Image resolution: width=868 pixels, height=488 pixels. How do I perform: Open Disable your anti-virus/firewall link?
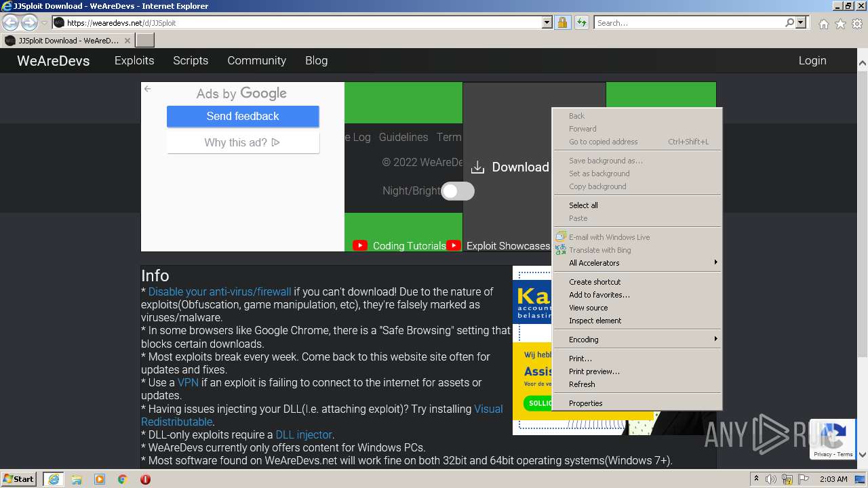220,291
